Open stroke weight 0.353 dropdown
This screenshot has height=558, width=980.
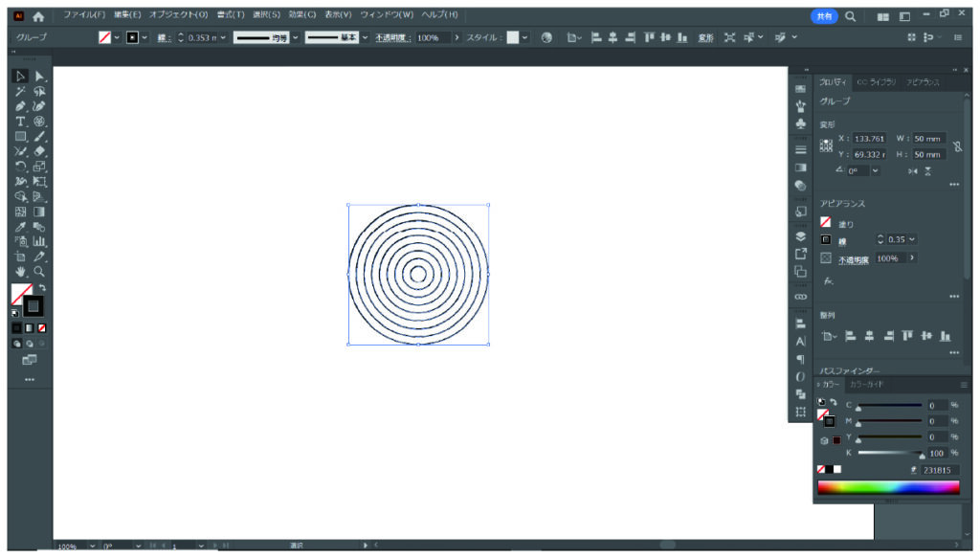pyautogui.click(x=223, y=38)
